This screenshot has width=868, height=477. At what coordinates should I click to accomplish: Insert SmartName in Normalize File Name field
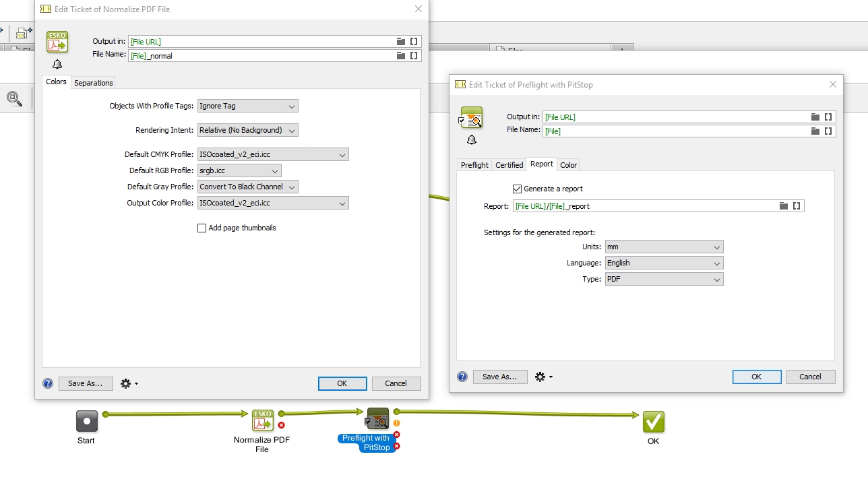[x=414, y=56]
